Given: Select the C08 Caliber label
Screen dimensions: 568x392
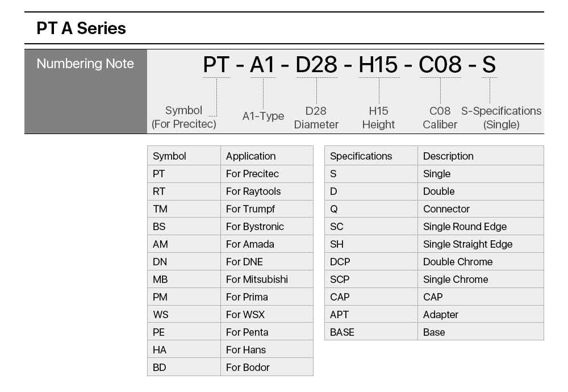Looking at the screenshot, I should coord(440,118).
